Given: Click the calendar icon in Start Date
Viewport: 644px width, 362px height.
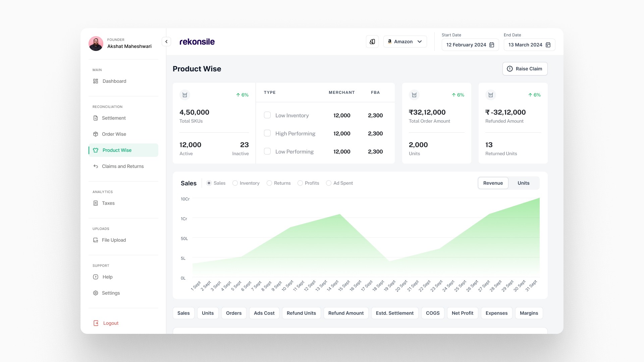Looking at the screenshot, I should click(x=492, y=45).
